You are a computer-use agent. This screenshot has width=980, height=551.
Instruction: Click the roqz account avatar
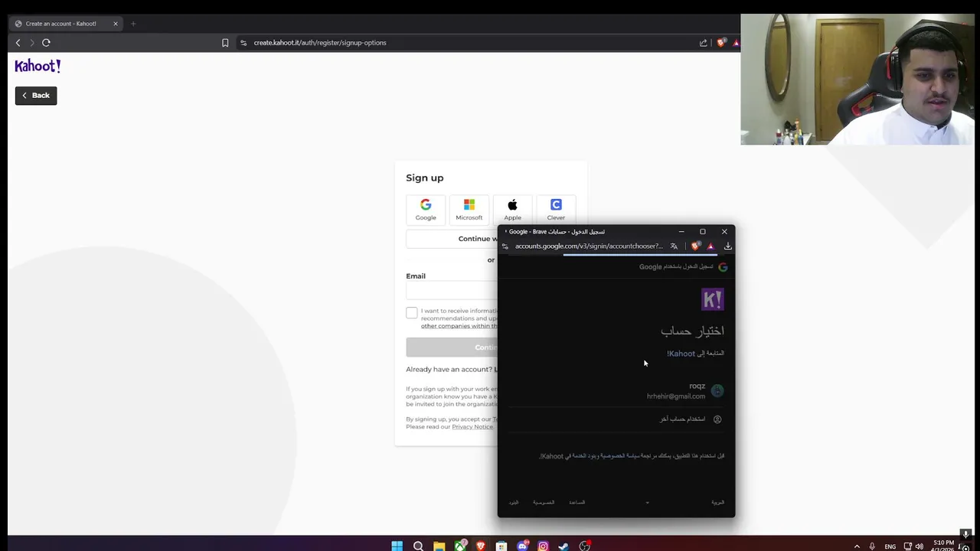click(717, 391)
